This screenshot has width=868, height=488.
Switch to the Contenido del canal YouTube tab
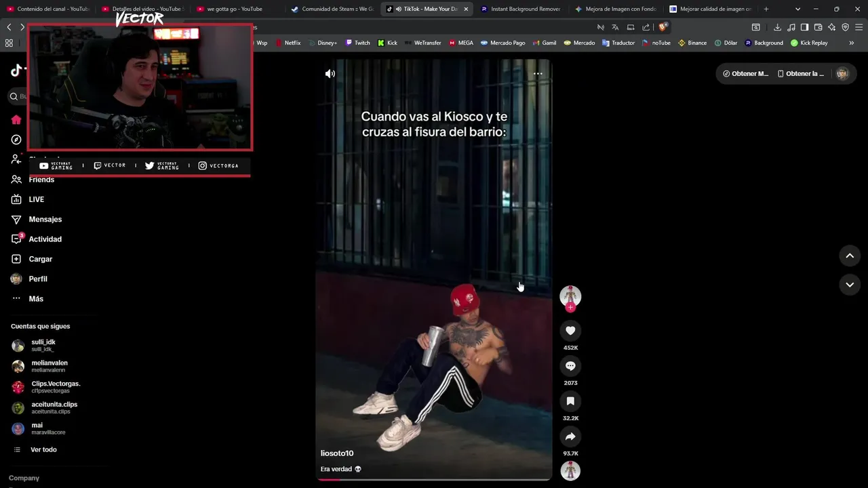[47, 9]
